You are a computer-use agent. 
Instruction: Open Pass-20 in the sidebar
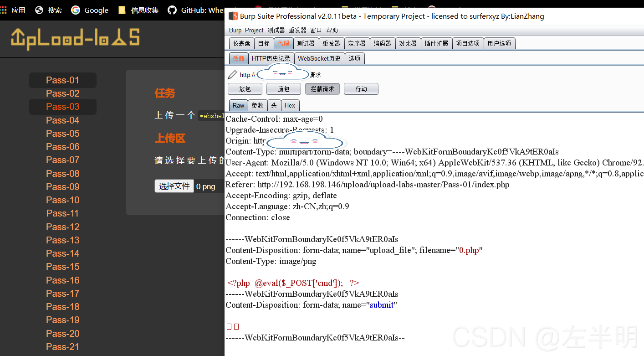63,334
